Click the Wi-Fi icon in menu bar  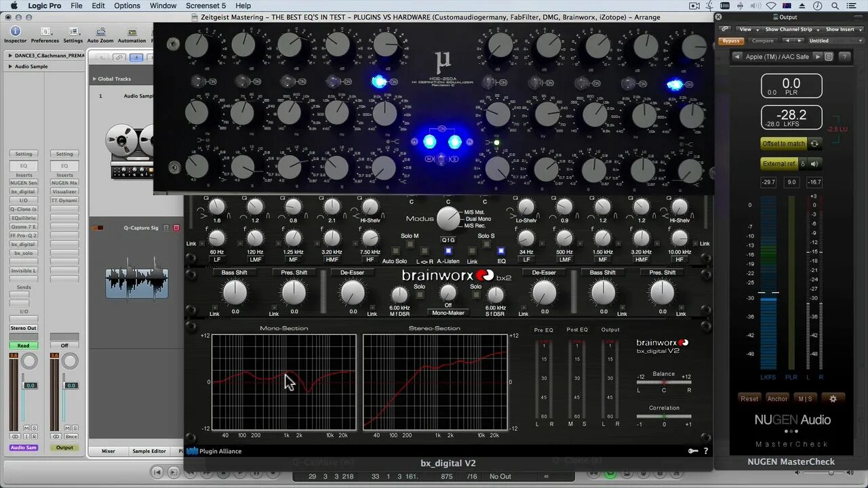pyautogui.click(x=770, y=5)
